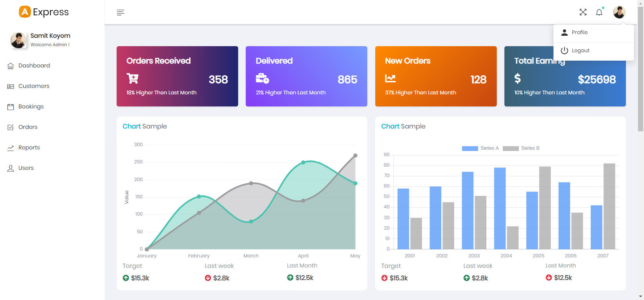
Task: Click the Dashboard home icon
Action: (10, 66)
